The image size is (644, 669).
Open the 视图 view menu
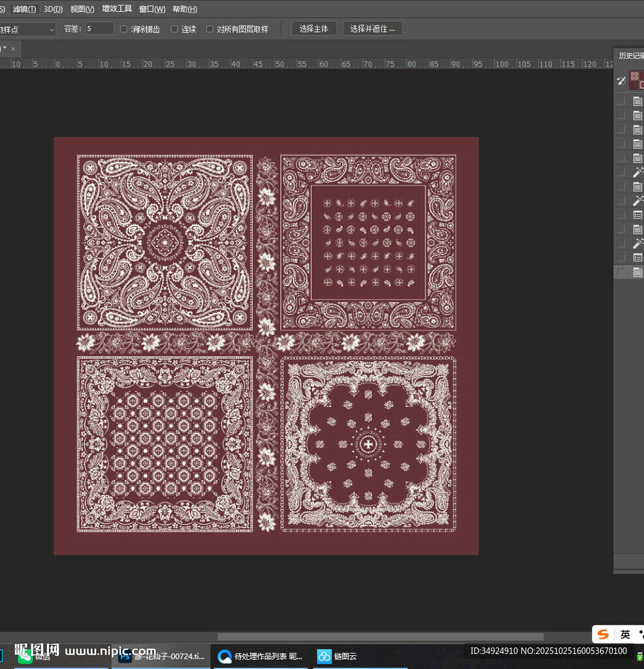tap(82, 9)
